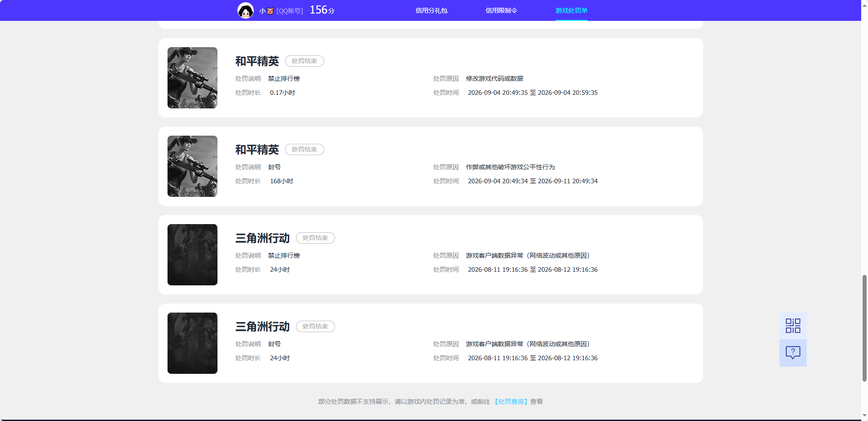Click 禁止排行榜 in 和平精英 card
The width and height of the screenshot is (868, 421).
pos(284,78)
